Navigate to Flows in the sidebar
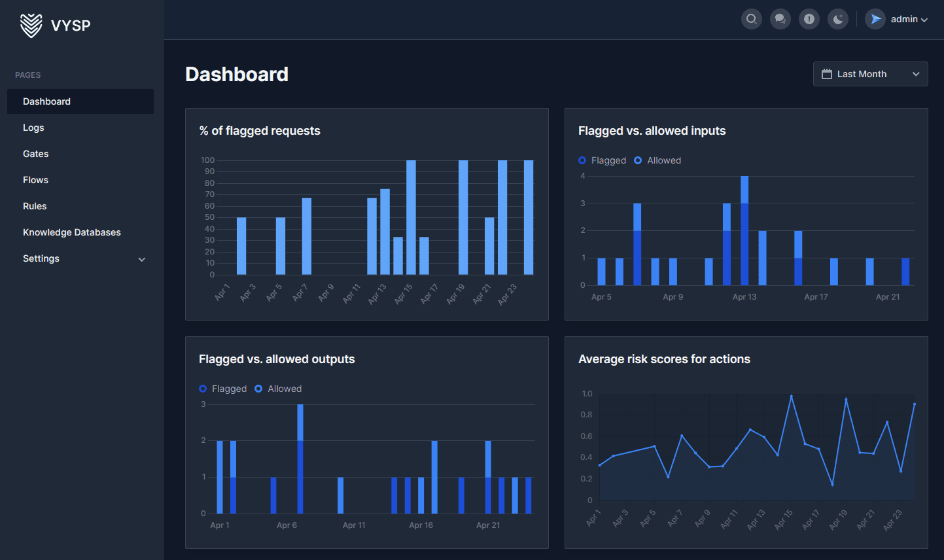944x560 pixels. pyautogui.click(x=35, y=180)
